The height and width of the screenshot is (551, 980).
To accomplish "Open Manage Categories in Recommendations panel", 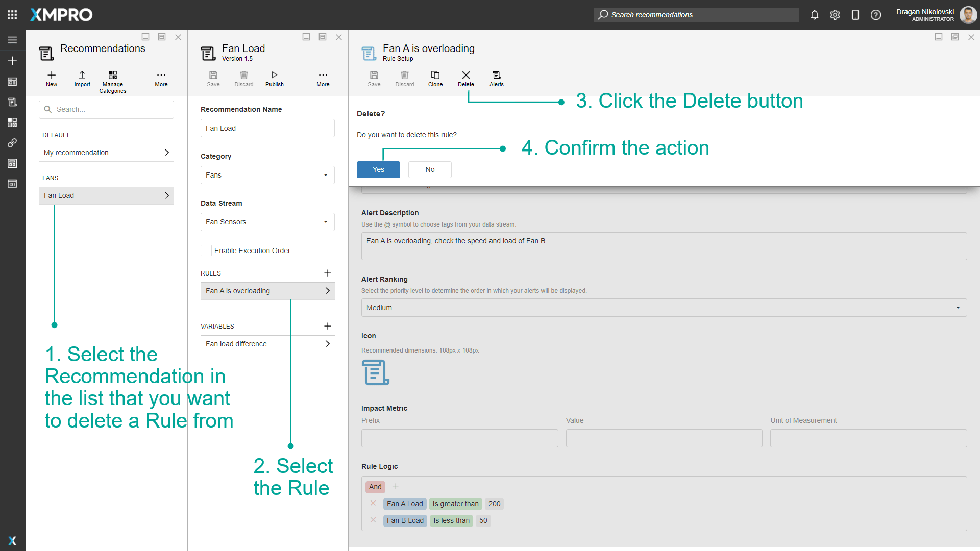I will coord(113,79).
